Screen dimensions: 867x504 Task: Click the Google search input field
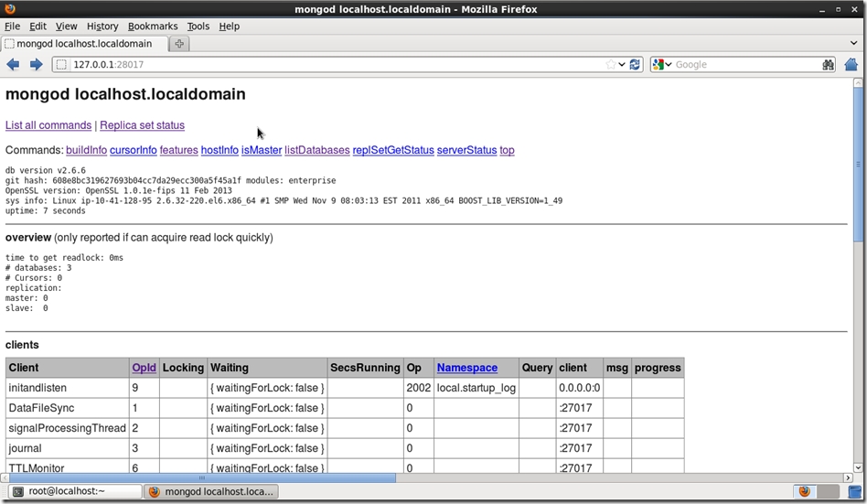click(x=746, y=65)
